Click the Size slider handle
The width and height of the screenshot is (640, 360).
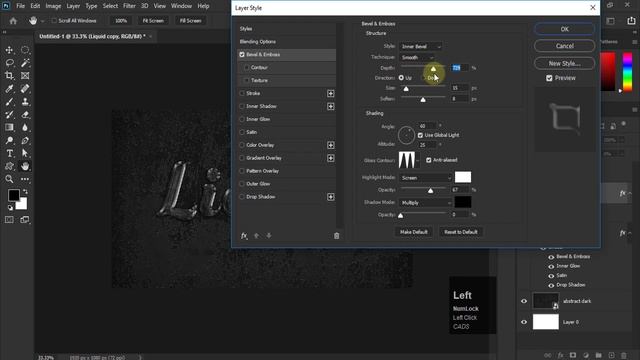[x=406, y=89]
